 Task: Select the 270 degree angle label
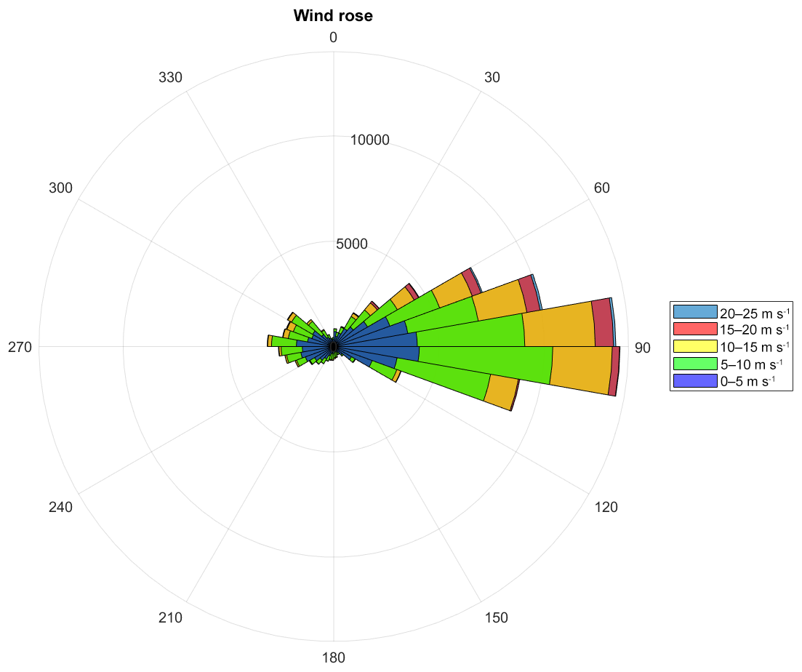(x=19, y=348)
